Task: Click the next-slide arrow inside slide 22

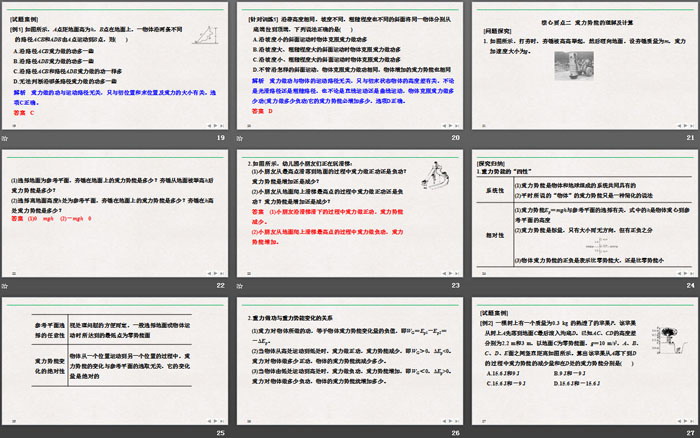Action: coord(216,273)
